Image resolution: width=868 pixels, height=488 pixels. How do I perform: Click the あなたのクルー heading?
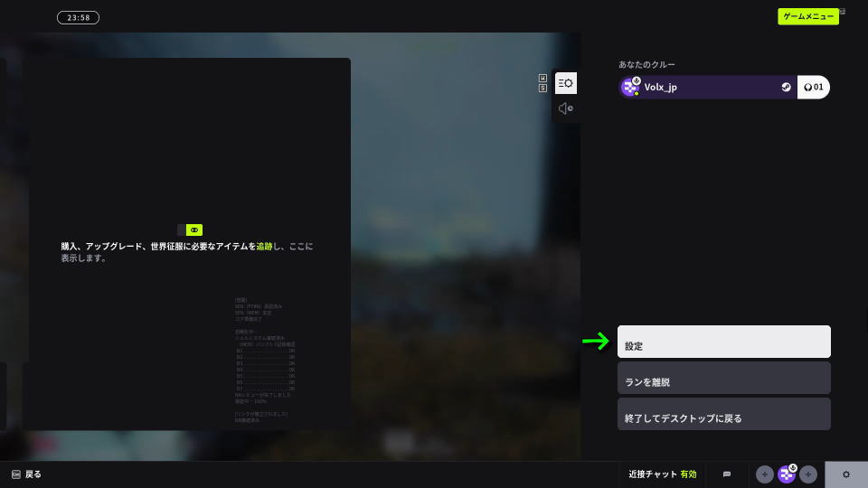tap(646, 65)
